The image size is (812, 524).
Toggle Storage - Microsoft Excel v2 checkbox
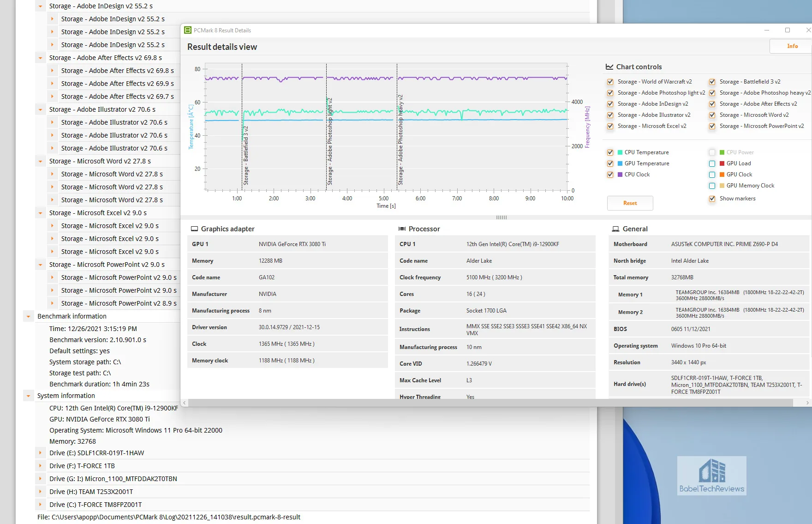click(x=610, y=126)
